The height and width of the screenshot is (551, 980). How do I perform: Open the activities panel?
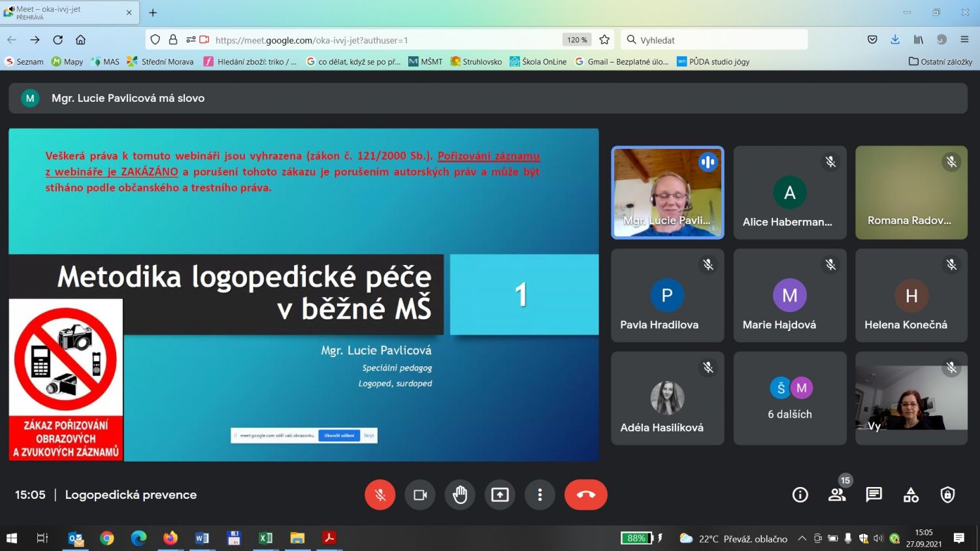pyautogui.click(x=911, y=495)
